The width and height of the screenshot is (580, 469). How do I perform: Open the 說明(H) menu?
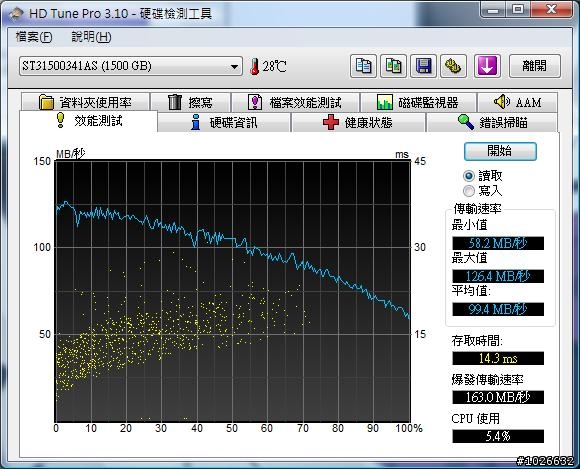tap(91, 37)
